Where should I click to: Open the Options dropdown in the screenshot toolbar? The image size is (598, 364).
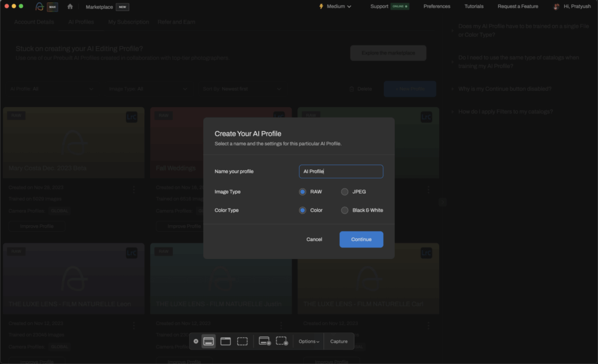click(308, 341)
